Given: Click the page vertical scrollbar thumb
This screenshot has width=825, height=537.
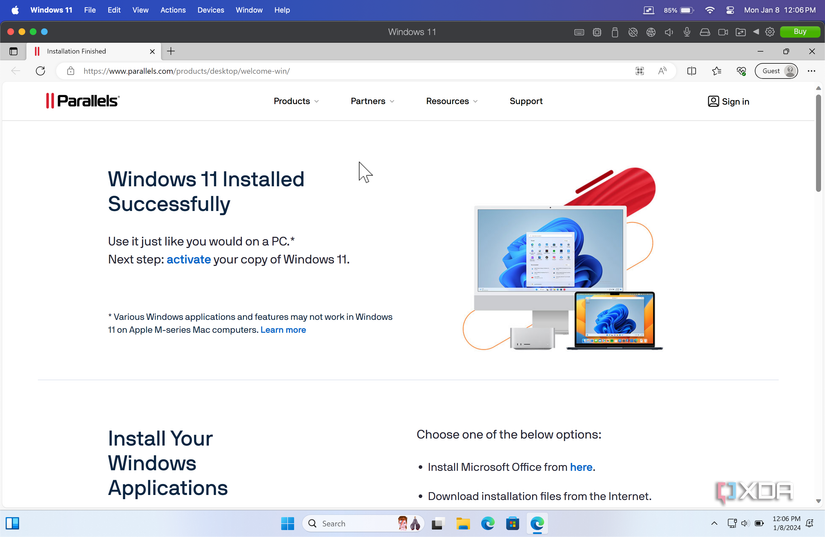Looking at the screenshot, I should (x=818, y=143).
